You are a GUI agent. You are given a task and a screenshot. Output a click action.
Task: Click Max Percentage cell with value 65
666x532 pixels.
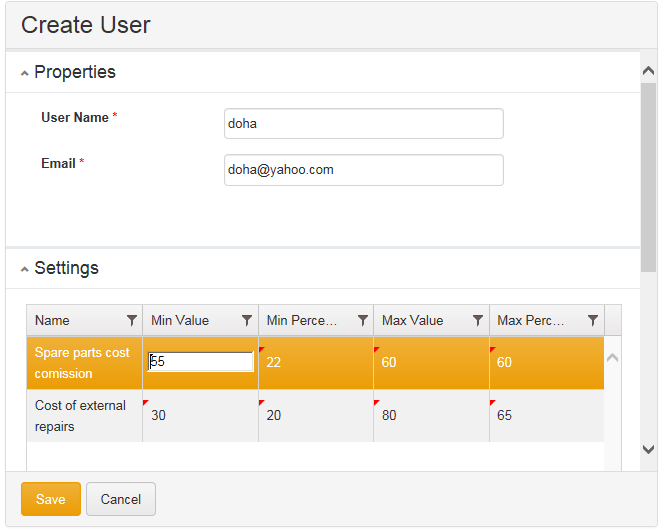point(547,416)
